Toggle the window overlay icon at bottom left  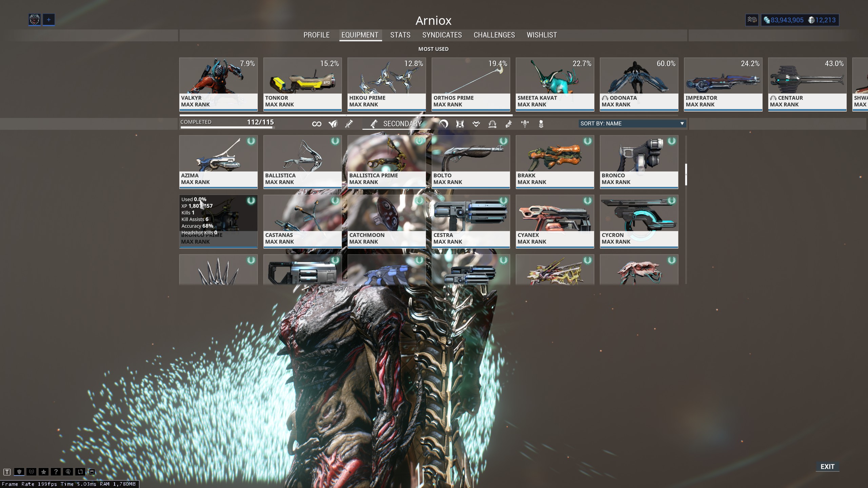tap(92, 472)
